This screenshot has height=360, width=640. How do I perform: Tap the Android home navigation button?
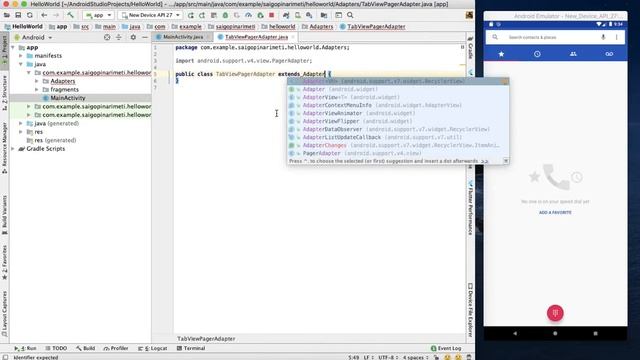tap(555, 333)
